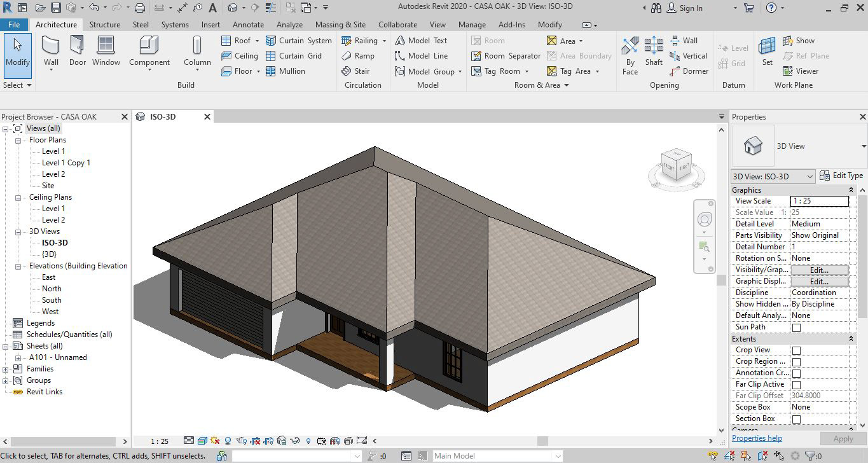868x463 pixels.
Task: Enable the Section Box checkbox
Action: click(796, 419)
